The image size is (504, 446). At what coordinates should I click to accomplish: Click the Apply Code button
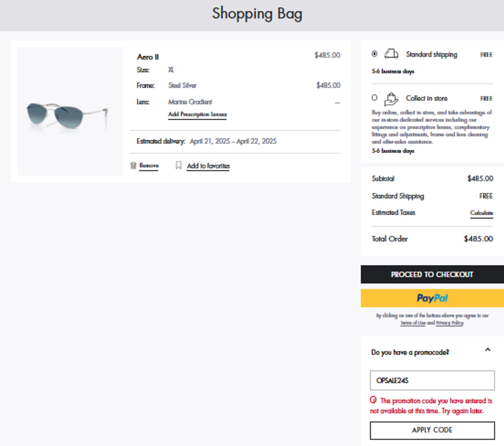432,430
